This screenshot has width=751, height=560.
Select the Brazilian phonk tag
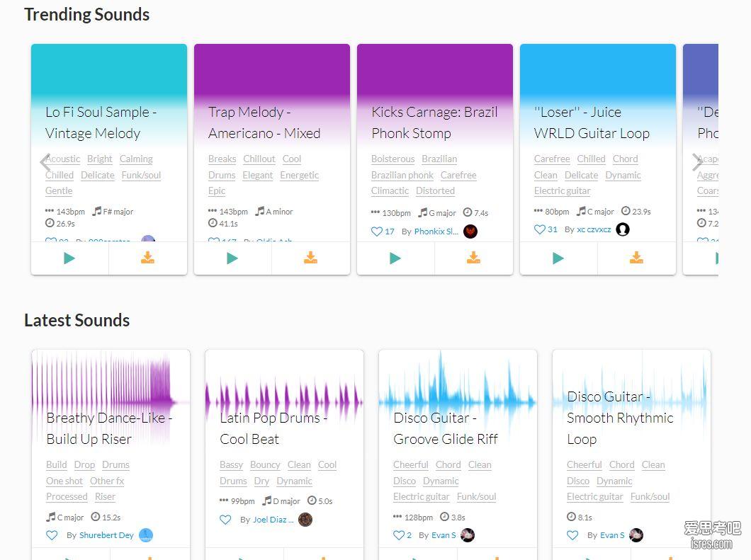402,175
